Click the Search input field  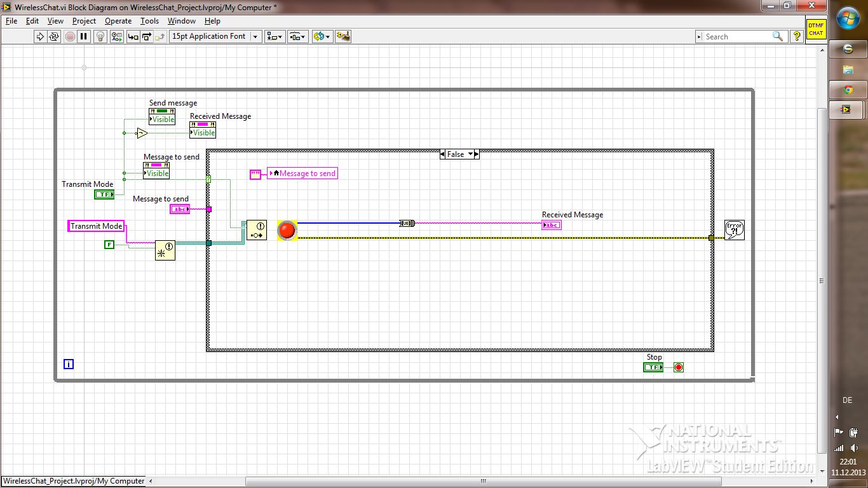pos(737,37)
